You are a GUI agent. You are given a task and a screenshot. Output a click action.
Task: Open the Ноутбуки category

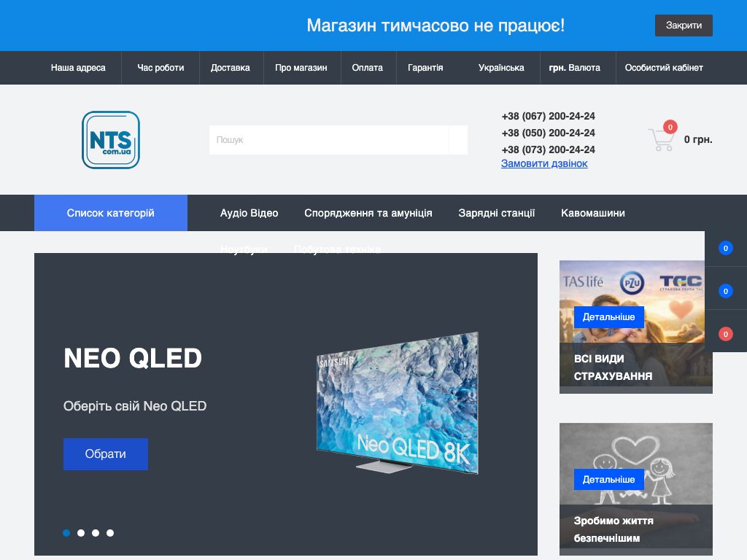[x=244, y=249]
